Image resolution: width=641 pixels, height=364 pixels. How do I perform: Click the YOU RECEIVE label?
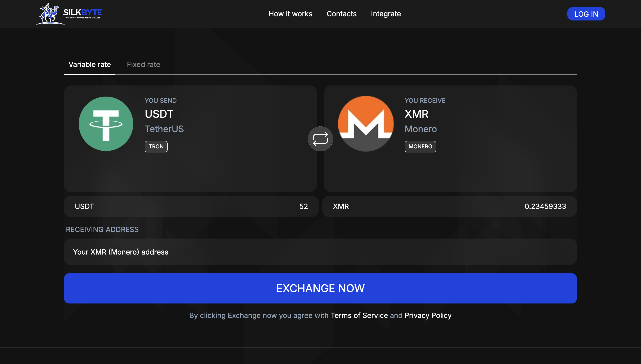(425, 101)
